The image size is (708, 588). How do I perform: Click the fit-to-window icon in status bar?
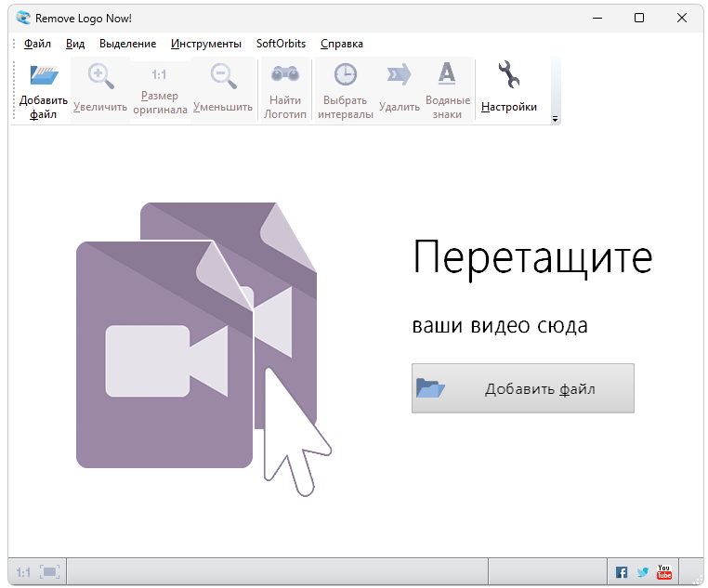49,572
